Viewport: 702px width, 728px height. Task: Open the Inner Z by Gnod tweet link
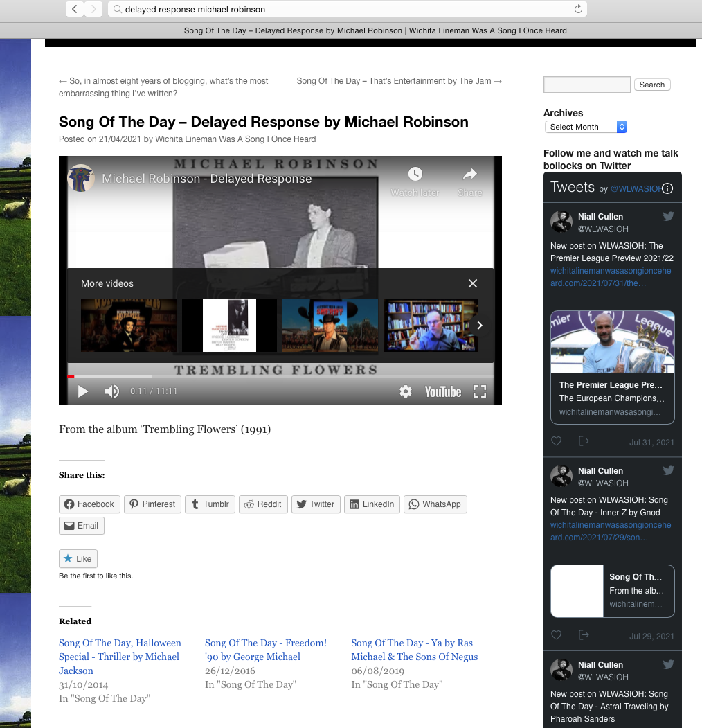611,531
